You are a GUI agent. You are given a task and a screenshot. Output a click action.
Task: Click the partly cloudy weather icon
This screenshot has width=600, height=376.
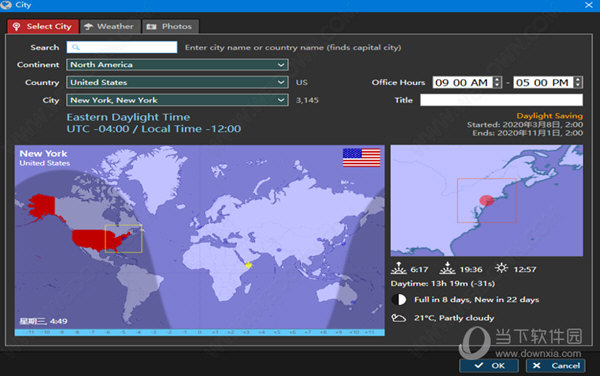tap(398, 318)
